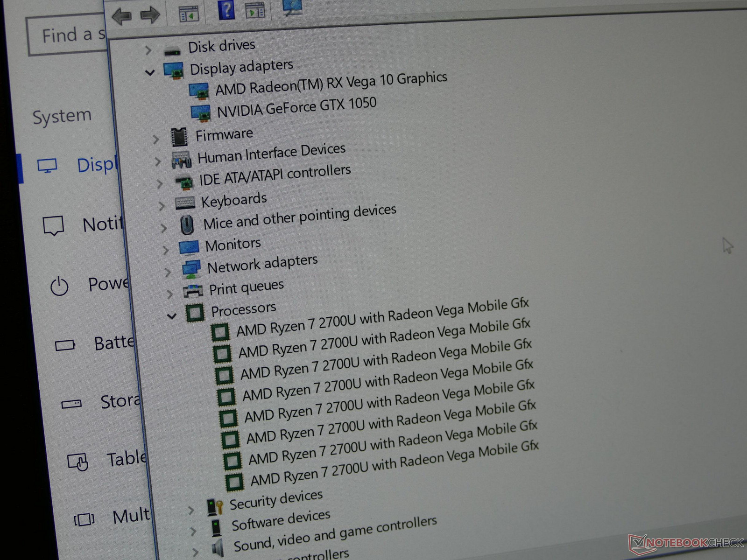Click the AMD Radeon RX Vega 10 adapter icon
This screenshot has height=560, width=747.
pos(199,91)
